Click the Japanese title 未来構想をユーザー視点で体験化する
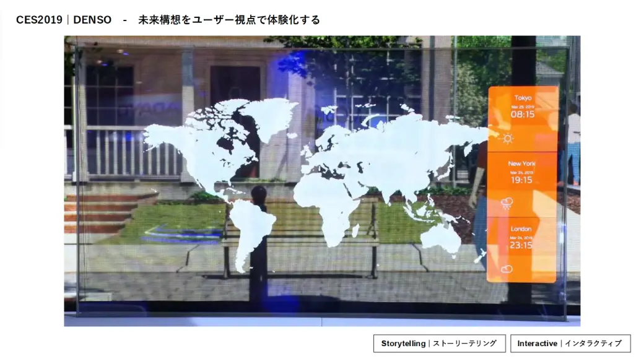 tap(229, 20)
